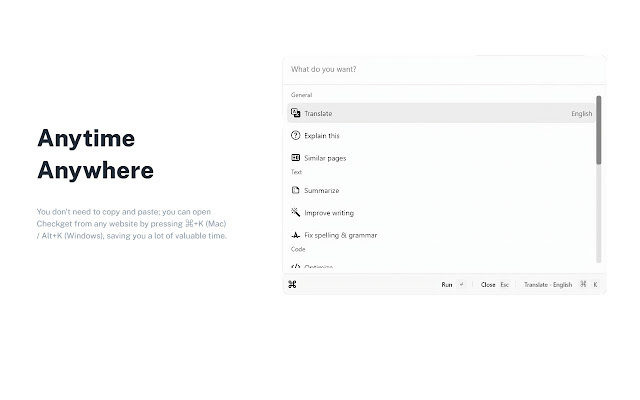Focus the 'What do you want?' field

440,69
